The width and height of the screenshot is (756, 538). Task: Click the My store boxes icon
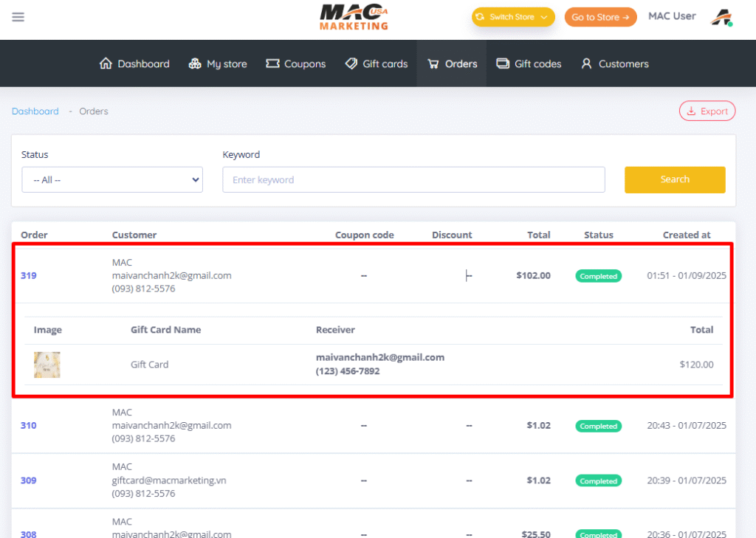195,63
